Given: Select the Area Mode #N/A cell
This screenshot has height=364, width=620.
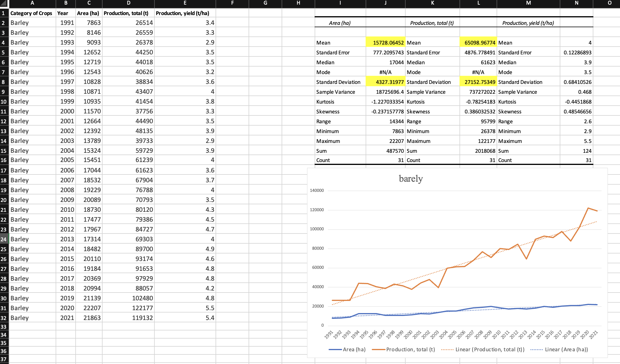Looking at the screenshot, I should 386,72.
